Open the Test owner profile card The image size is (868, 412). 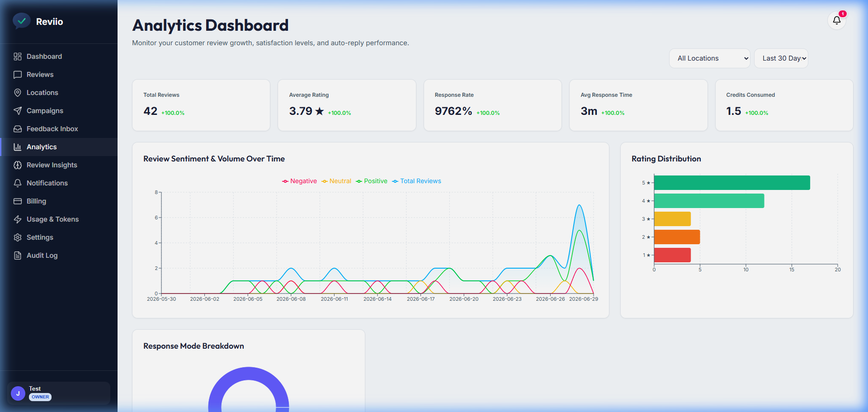coord(59,393)
